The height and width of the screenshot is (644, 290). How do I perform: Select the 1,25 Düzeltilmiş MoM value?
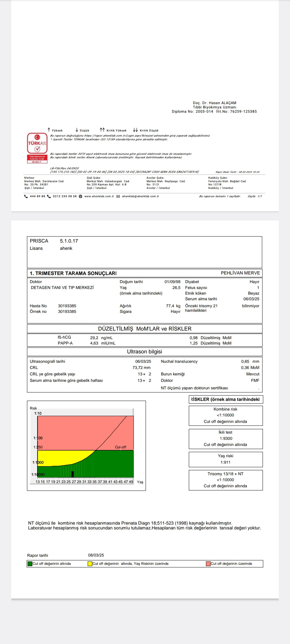[211, 343]
